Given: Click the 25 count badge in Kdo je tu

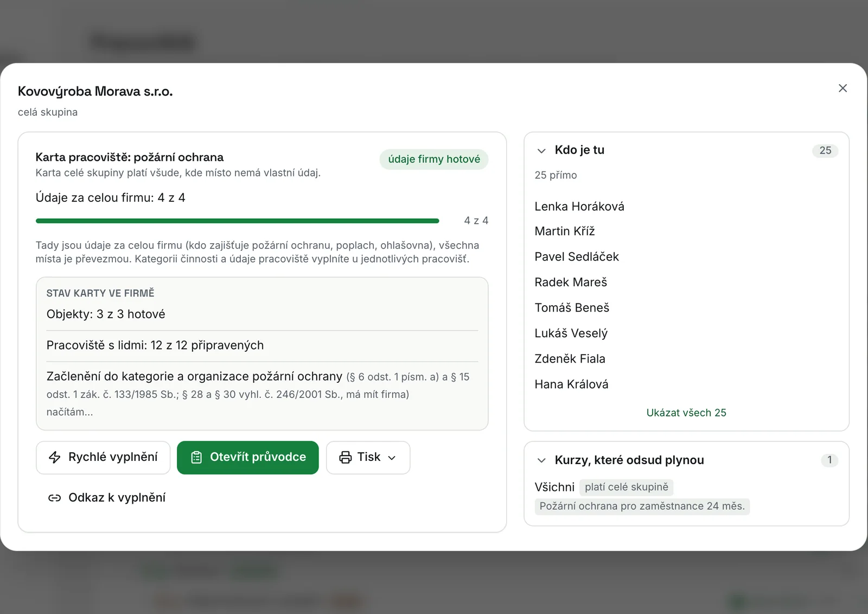Looking at the screenshot, I should [x=825, y=150].
